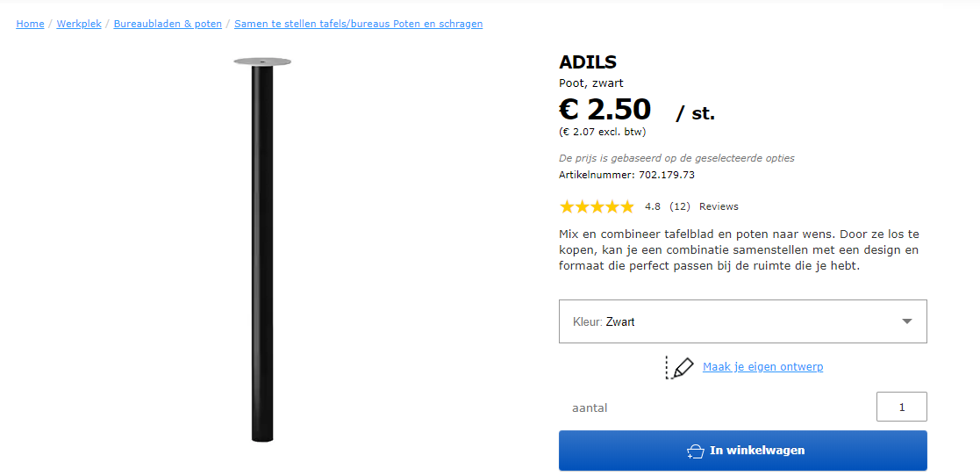Viewport: 980px width, 476px height.
Task: Click the yellow star rating
Action: click(x=597, y=207)
